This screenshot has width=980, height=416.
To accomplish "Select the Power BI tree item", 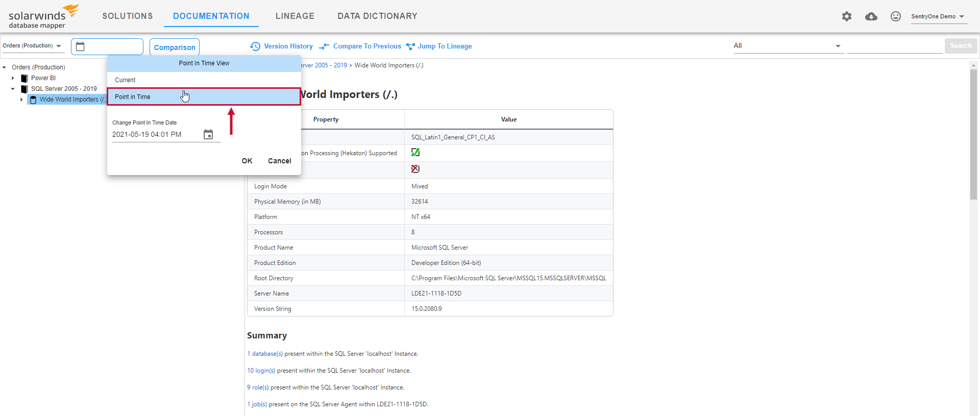I will tap(43, 78).
